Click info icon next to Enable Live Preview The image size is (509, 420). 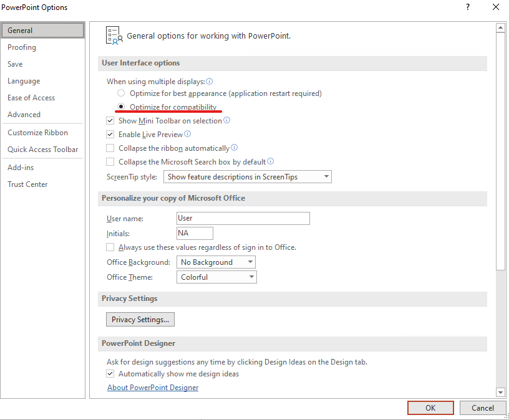(x=188, y=134)
